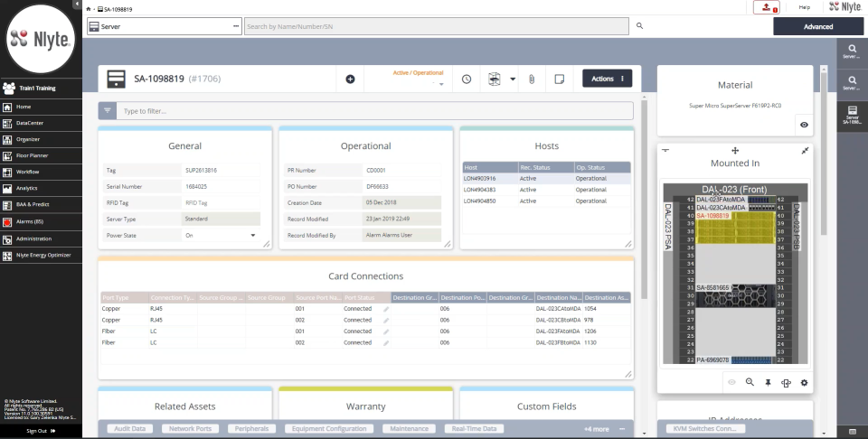Click the Search by Name/Number/SN field
This screenshot has width=868, height=439.
pos(436,26)
